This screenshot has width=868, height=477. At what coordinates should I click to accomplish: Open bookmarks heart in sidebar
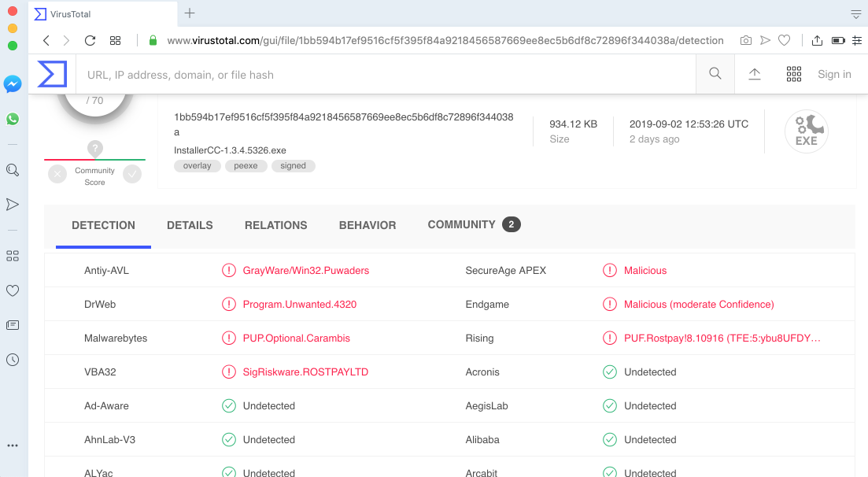coord(13,290)
